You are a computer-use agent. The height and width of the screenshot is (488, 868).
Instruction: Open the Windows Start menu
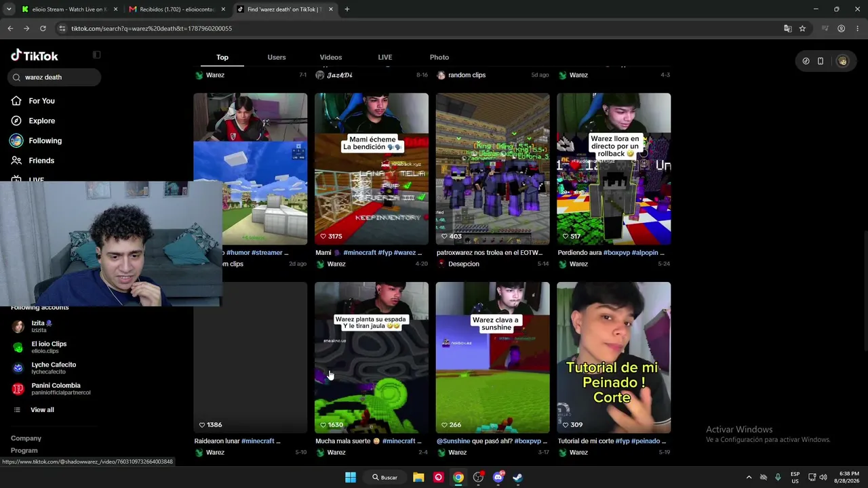351,477
